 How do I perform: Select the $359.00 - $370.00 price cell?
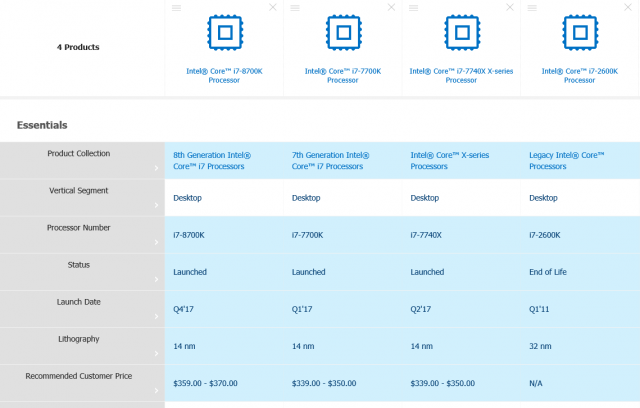[x=224, y=384]
